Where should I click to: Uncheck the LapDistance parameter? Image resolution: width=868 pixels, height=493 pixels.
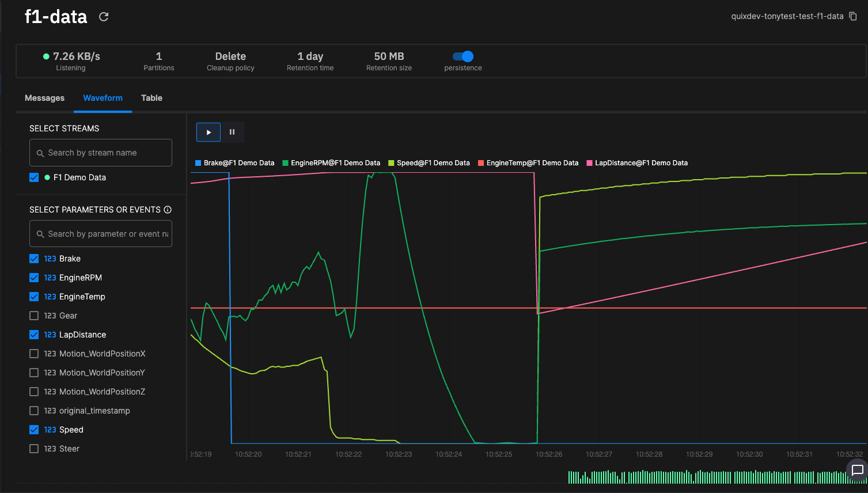tap(34, 335)
